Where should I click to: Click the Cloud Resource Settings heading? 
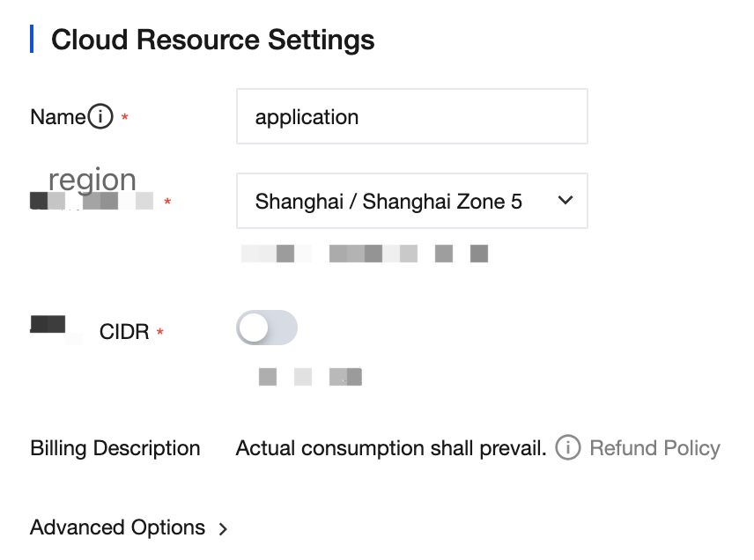212,40
